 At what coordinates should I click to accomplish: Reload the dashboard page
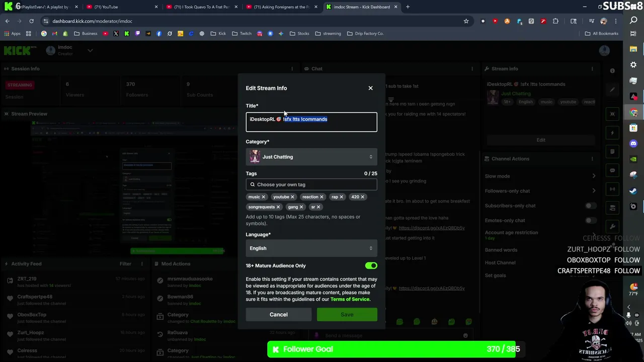pos(31,21)
